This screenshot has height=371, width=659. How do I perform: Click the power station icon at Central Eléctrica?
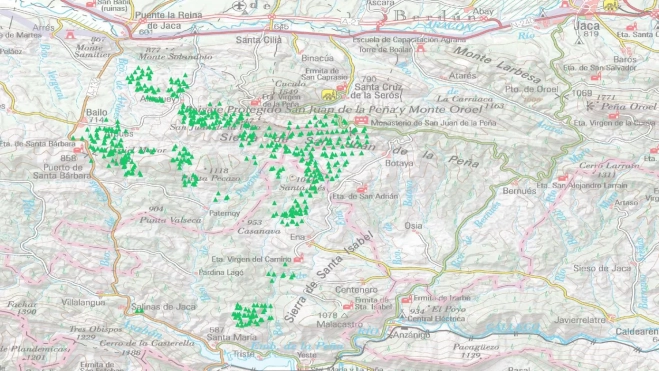tap(403, 315)
